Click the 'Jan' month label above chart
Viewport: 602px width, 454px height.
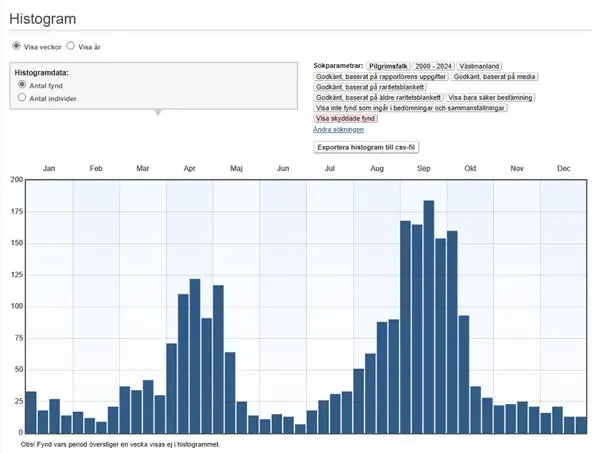click(x=49, y=169)
